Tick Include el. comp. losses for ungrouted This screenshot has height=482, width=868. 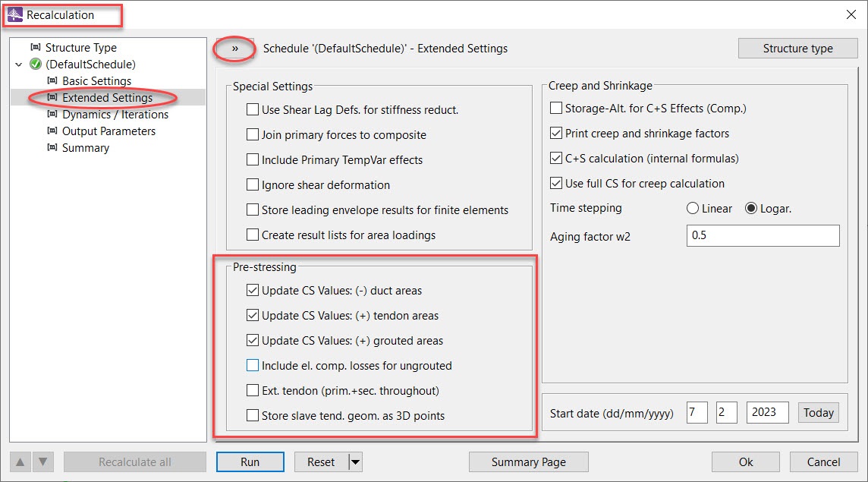(x=253, y=365)
